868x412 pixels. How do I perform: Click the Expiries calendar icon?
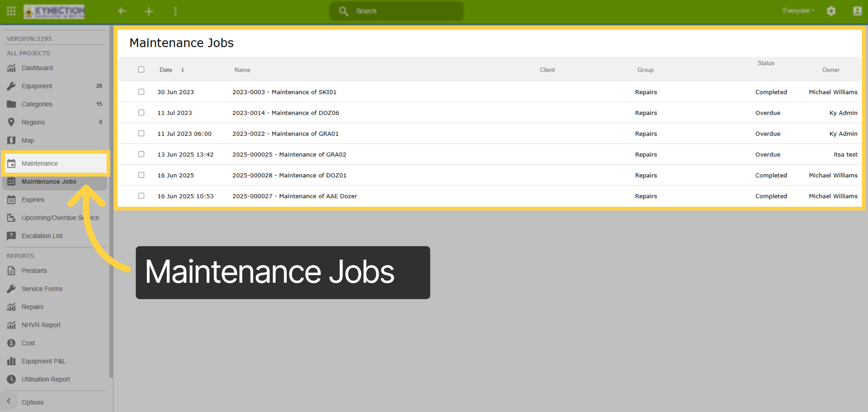pyautogui.click(x=12, y=200)
